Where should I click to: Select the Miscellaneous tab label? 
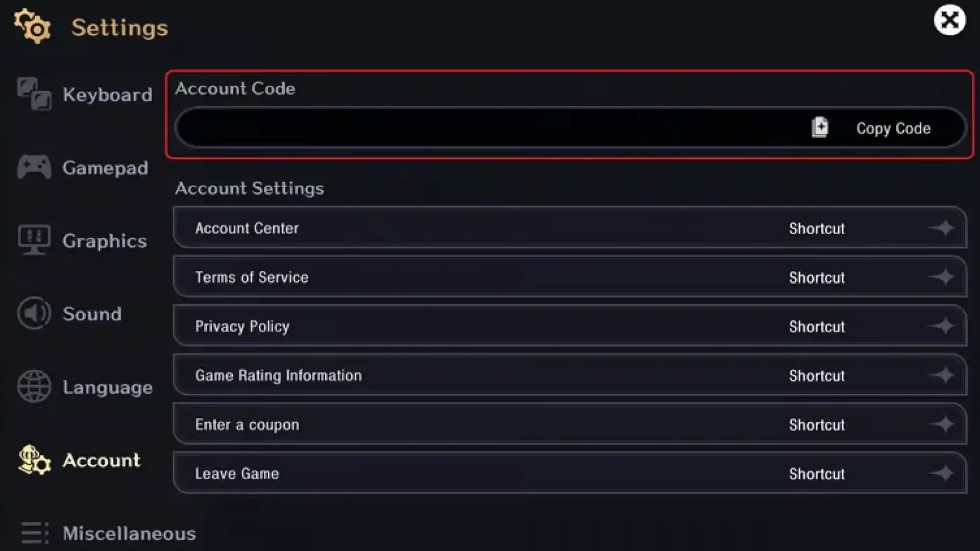(129, 534)
